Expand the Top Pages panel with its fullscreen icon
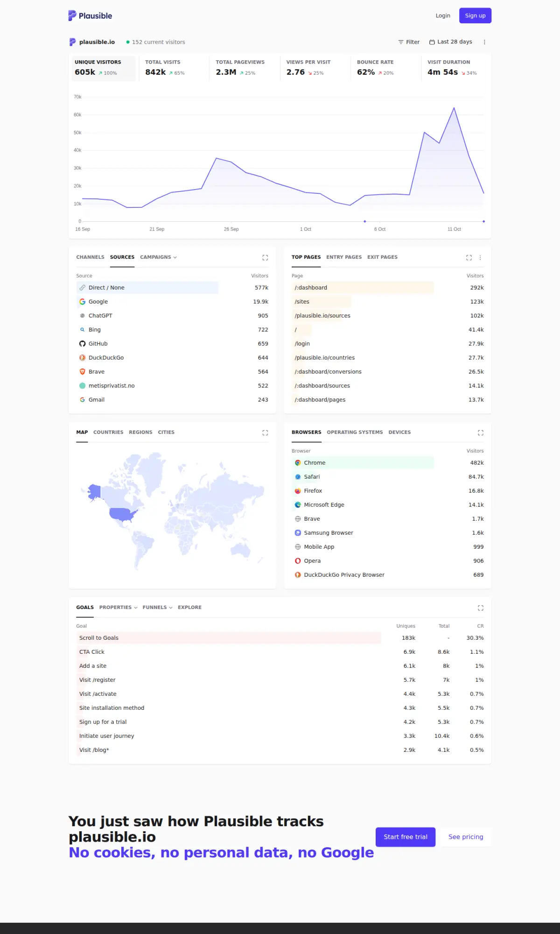This screenshot has width=560, height=934. (x=469, y=257)
